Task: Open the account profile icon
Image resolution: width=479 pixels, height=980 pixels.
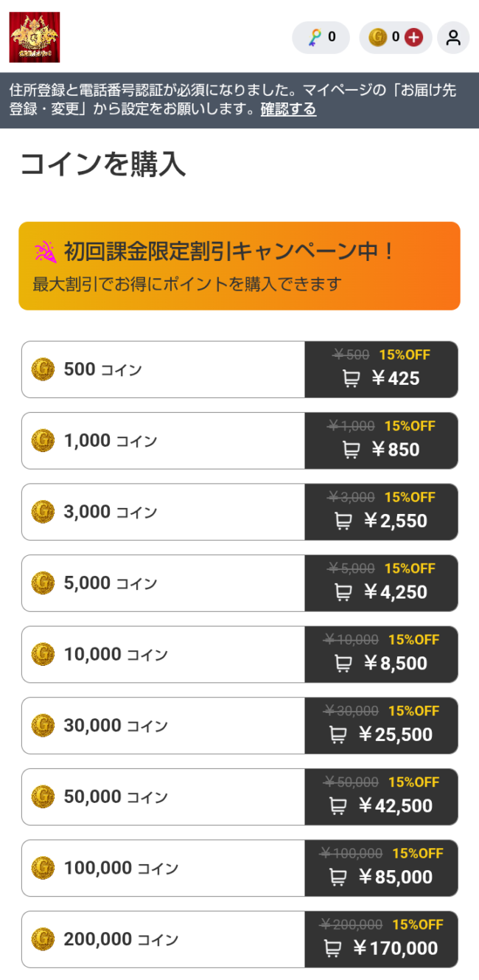Action: (452, 38)
